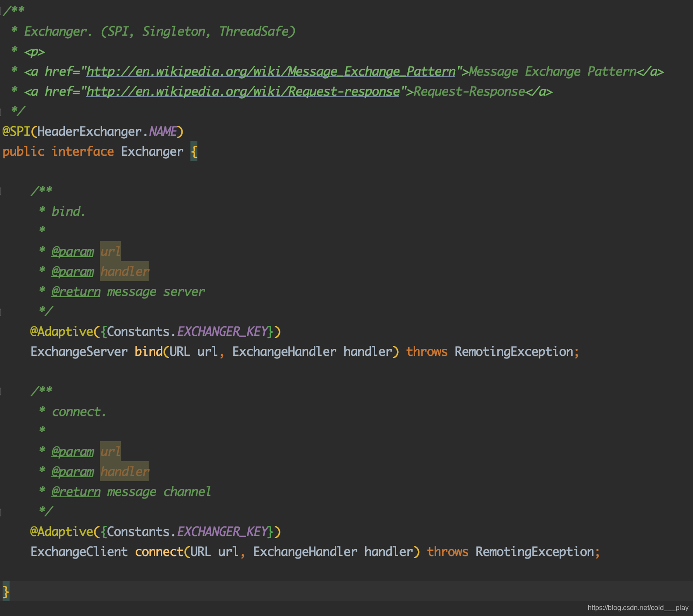Image resolution: width=693 pixels, height=616 pixels.
Task: Open the Message_Exchange_Pattern Wikipedia URL
Action: tap(271, 72)
